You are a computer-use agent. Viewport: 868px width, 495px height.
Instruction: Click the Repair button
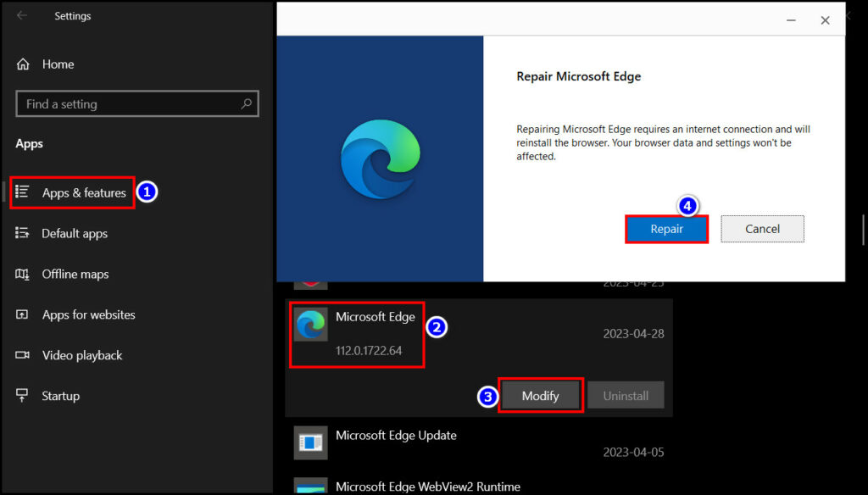coord(666,229)
